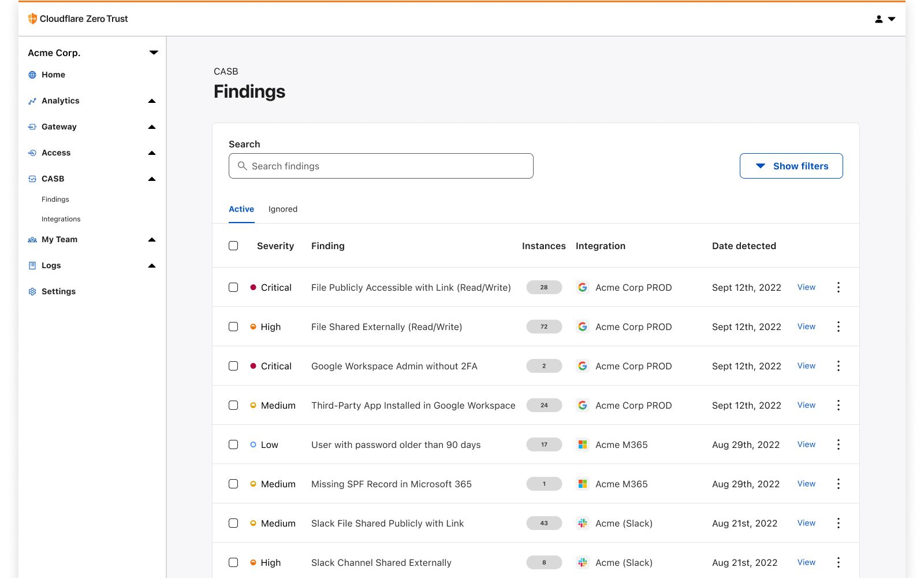Open more options for File Publicly Accessible row
Image resolution: width=924 pixels, height=578 pixels.
click(839, 287)
